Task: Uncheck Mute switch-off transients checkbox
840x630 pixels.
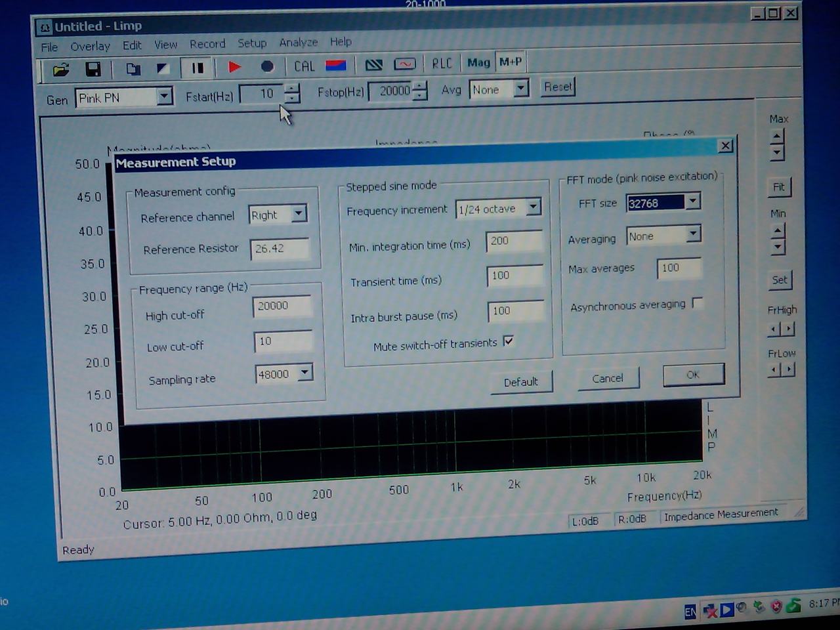Action: (x=508, y=341)
